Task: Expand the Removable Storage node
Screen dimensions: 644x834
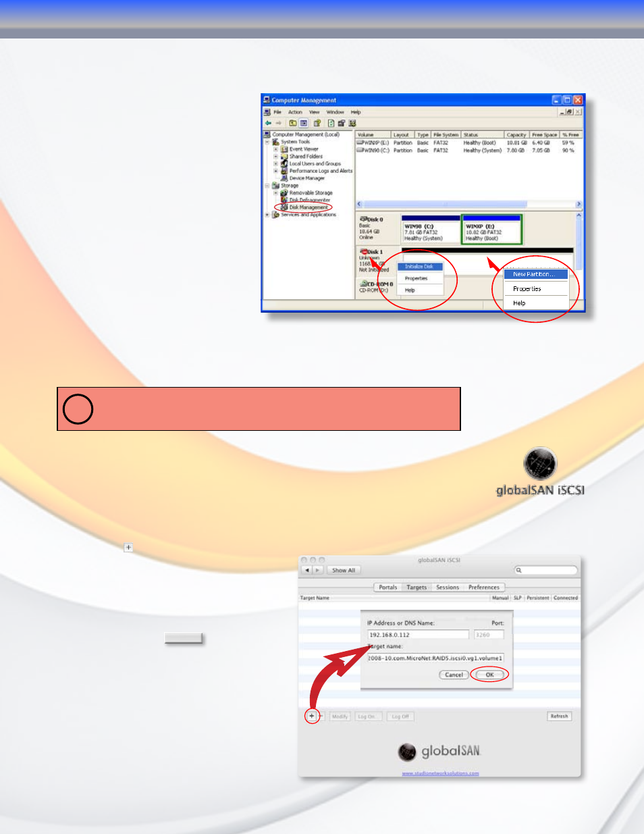Action: [x=275, y=193]
